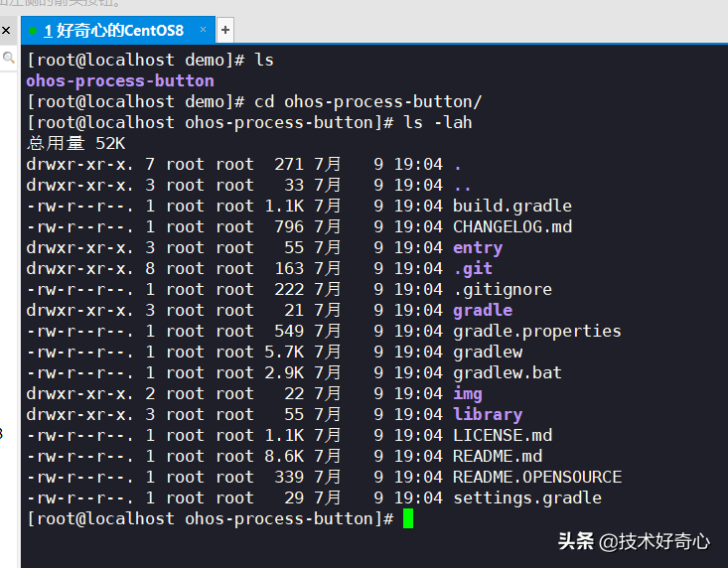Select the 好奇心的CentOS8 session tab
This screenshot has height=568, width=728.
[118, 30]
